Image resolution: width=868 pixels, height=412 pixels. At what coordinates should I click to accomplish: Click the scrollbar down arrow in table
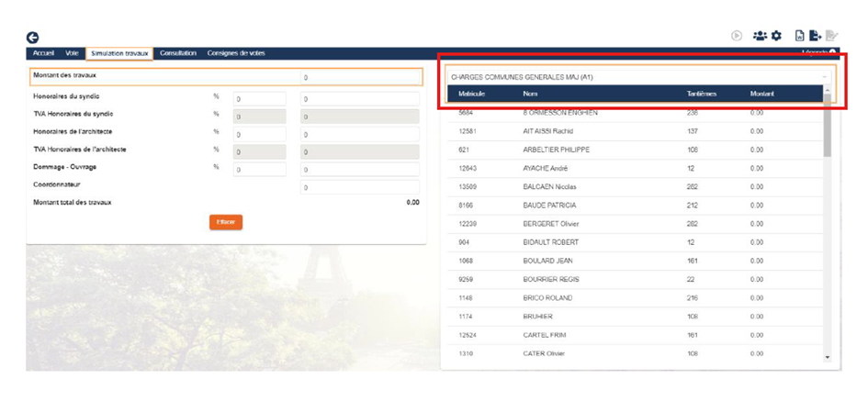pos(827,357)
